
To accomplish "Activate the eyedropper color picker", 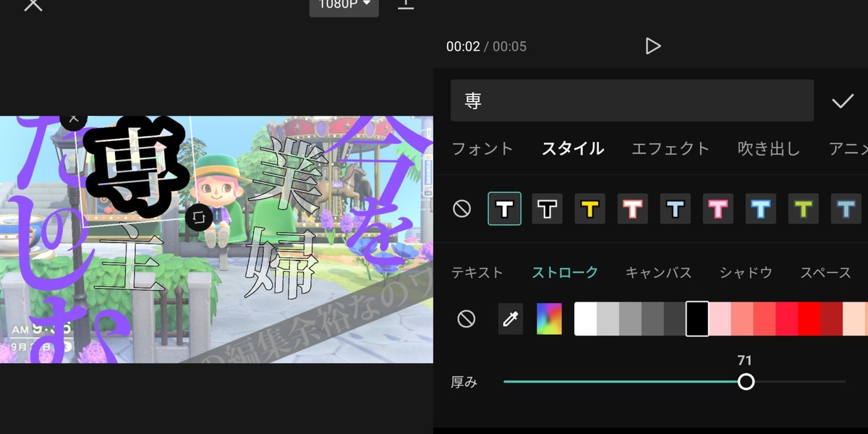I will tap(511, 319).
